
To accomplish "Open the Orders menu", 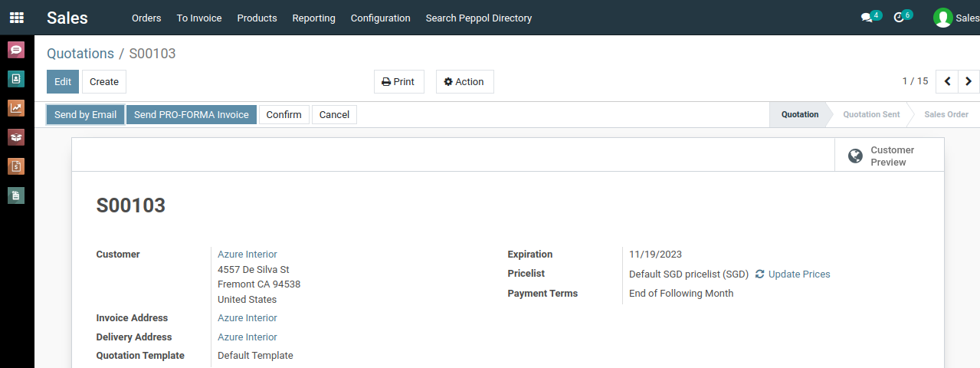I will point(146,18).
